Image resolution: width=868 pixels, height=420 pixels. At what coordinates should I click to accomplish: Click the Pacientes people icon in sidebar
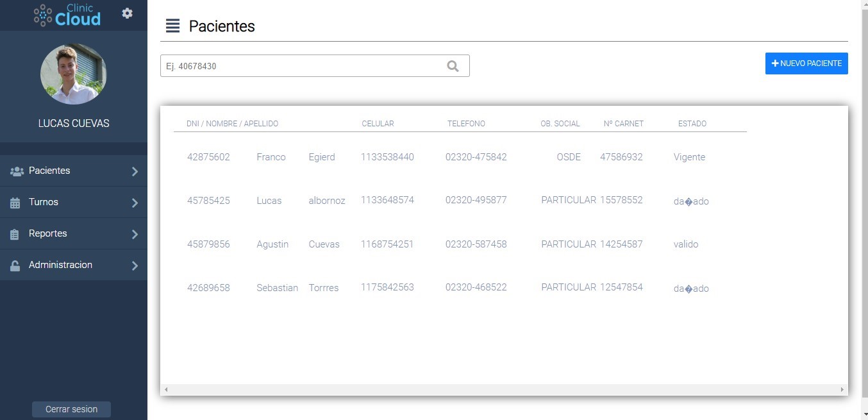coord(17,171)
